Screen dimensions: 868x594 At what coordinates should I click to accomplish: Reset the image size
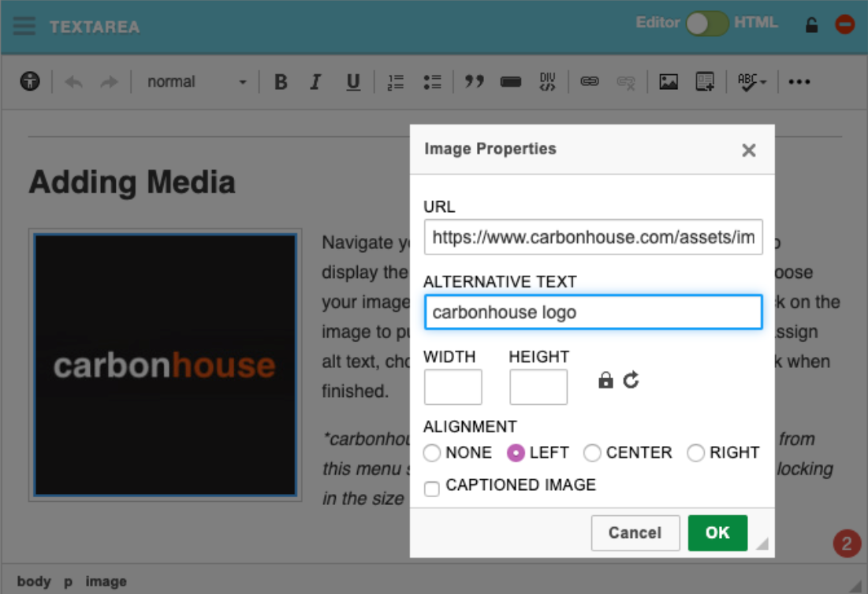631,380
